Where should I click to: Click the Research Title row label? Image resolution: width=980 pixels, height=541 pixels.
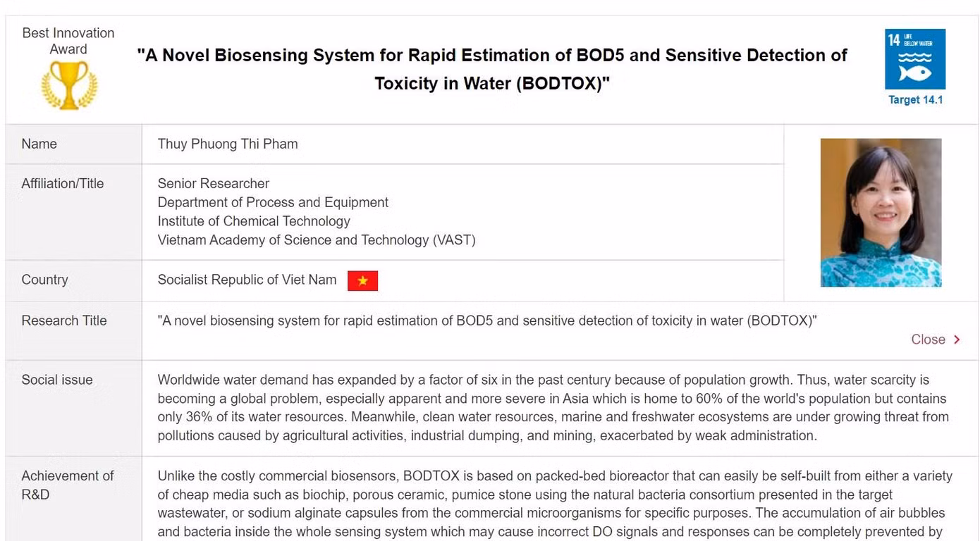point(64,321)
